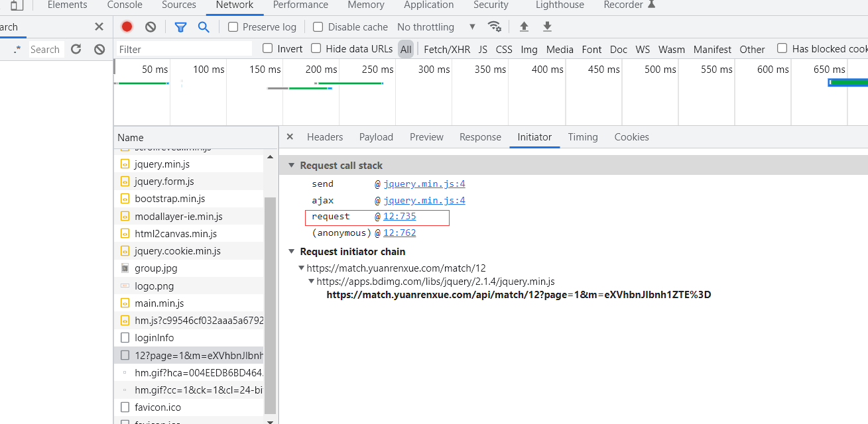Image resolution: width=868 pixels, height=424 pixels.
Task: Open the Timing tab
Action: click(x=583, y=137)
